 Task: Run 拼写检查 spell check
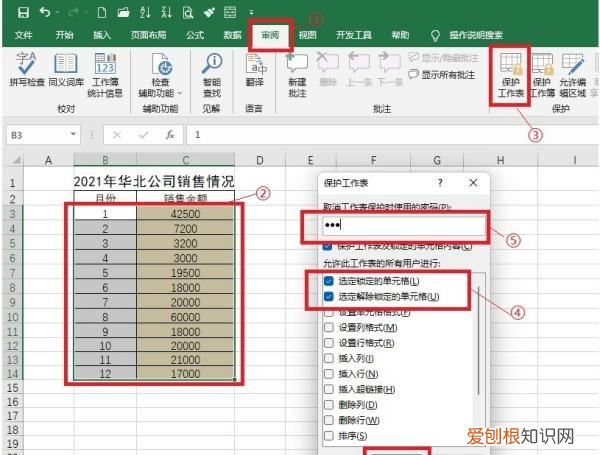pyautogui.click(x=27, y=69)
